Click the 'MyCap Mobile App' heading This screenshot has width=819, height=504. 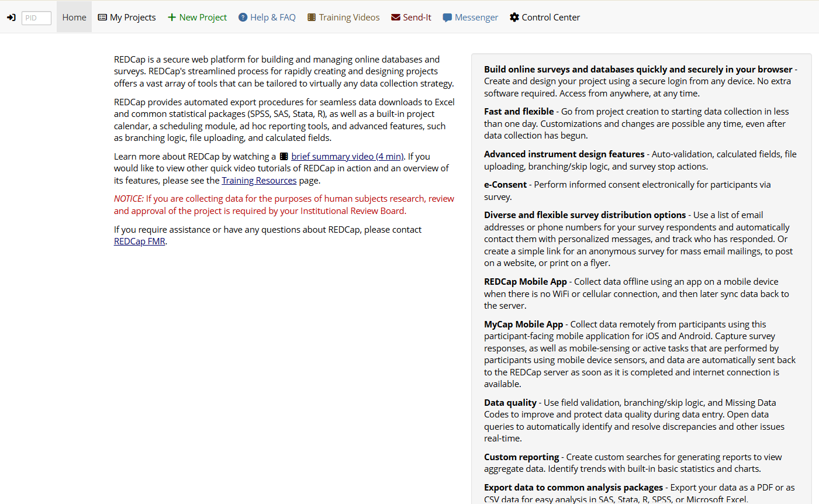tap(524, 325)
